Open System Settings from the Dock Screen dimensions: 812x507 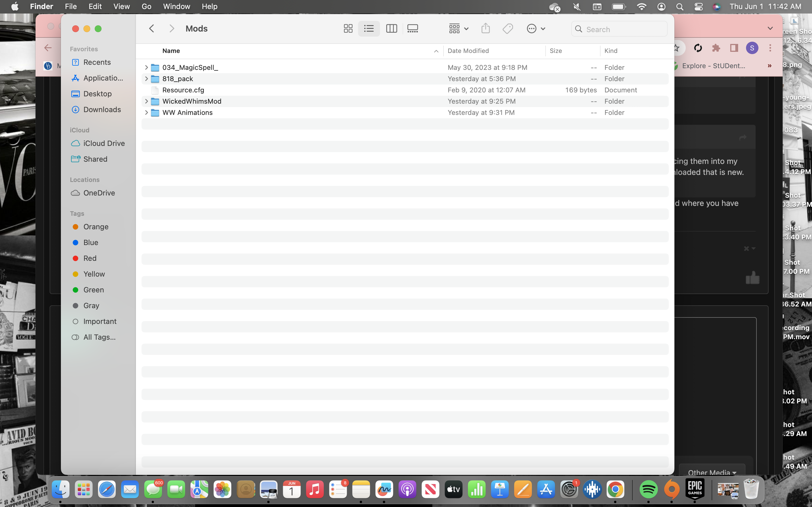(569, 490)
